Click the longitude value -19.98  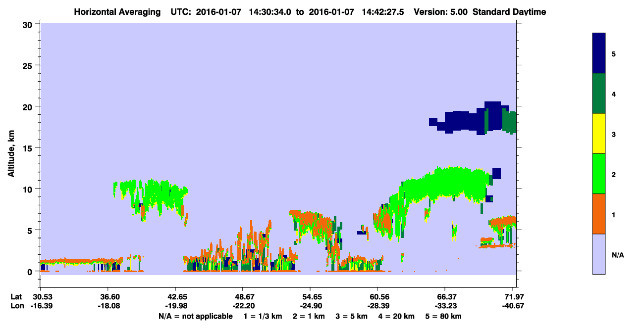pos(175,306)
